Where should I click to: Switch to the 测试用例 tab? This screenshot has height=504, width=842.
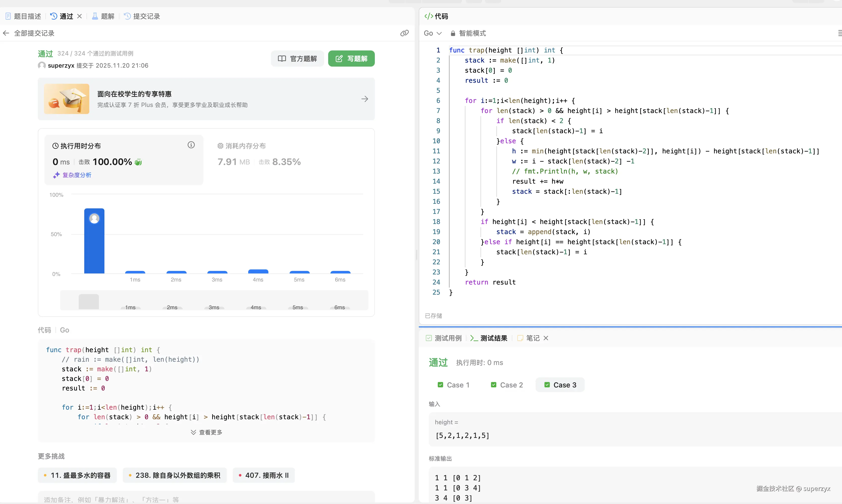click(444, 338)
